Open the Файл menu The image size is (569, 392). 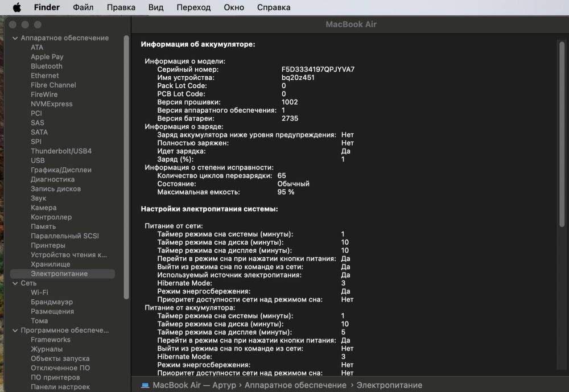pyautogui.click(x=83, y=7)
